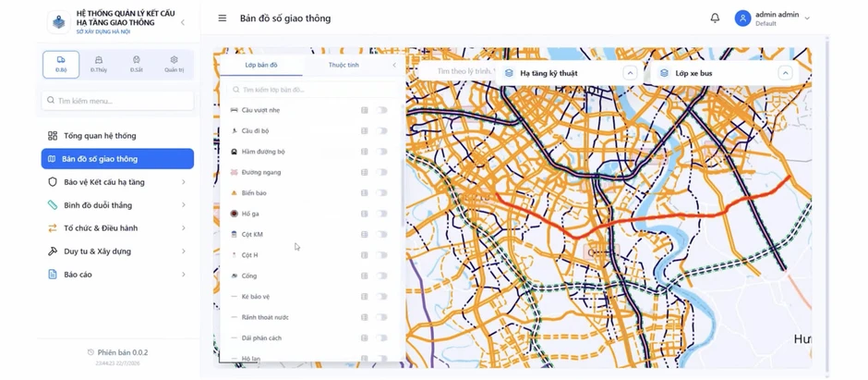Viewport: 868px width, 380px height.
Task: Turn on the Biển báo layer
Action: click(381, 192)
